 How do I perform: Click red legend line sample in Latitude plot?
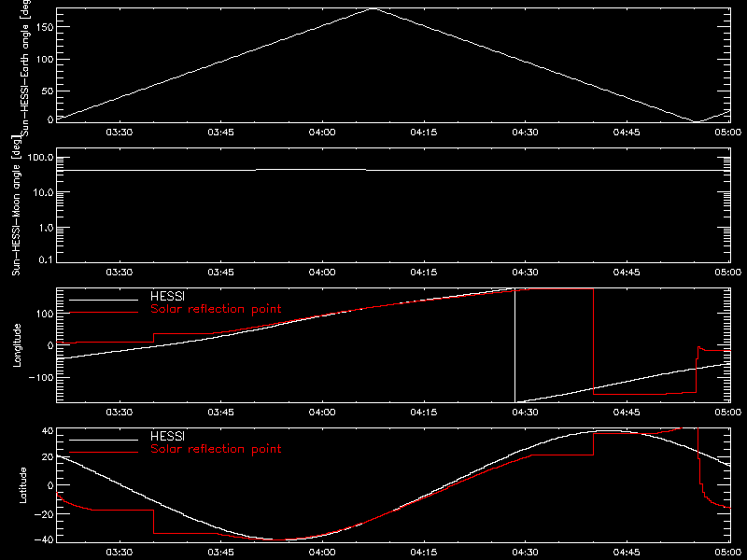104,453
